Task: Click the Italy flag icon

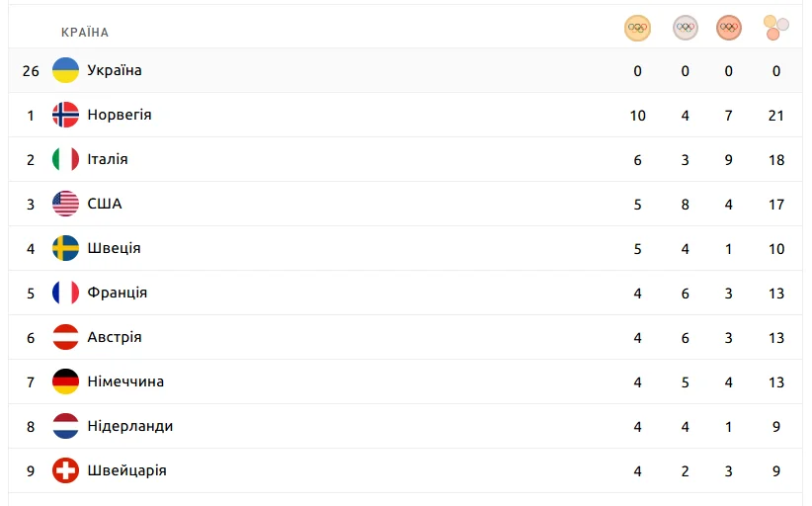Action: pos(65,159)
